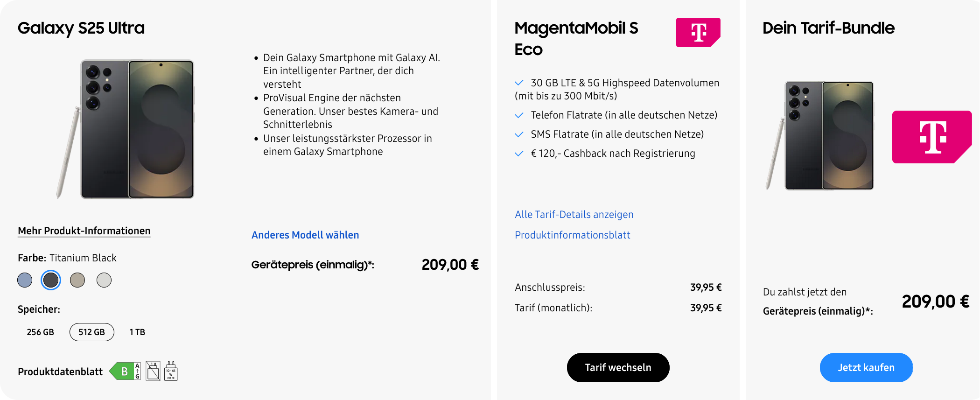Choose the light silver color swatch
This screenshot has width=980, height=400.
tap(104, 280)
